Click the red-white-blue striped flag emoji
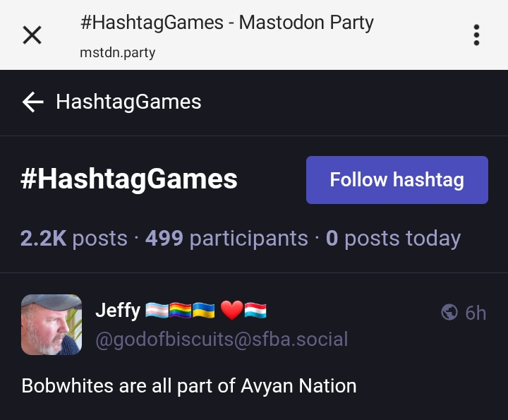The image size is (508, 420). pyautogui.click(x=255, y=310)
